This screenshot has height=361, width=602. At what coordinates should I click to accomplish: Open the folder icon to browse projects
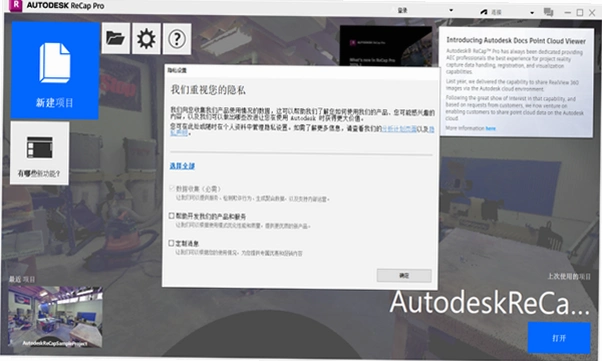pos(116,38)
